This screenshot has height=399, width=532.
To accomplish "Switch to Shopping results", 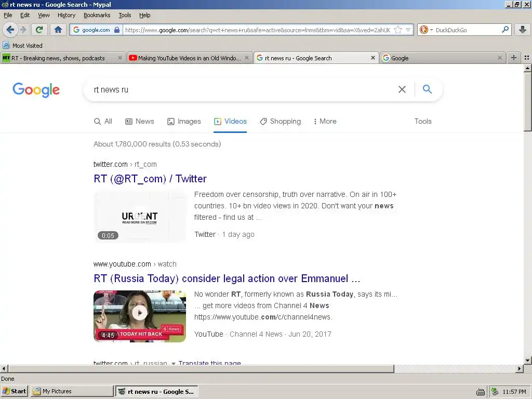I will point(280,122).
